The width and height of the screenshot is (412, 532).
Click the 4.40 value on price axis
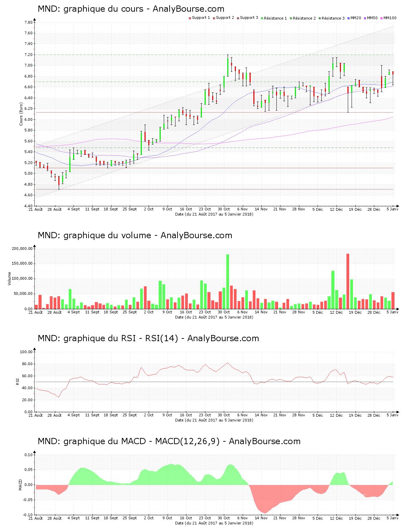[28, 206]
